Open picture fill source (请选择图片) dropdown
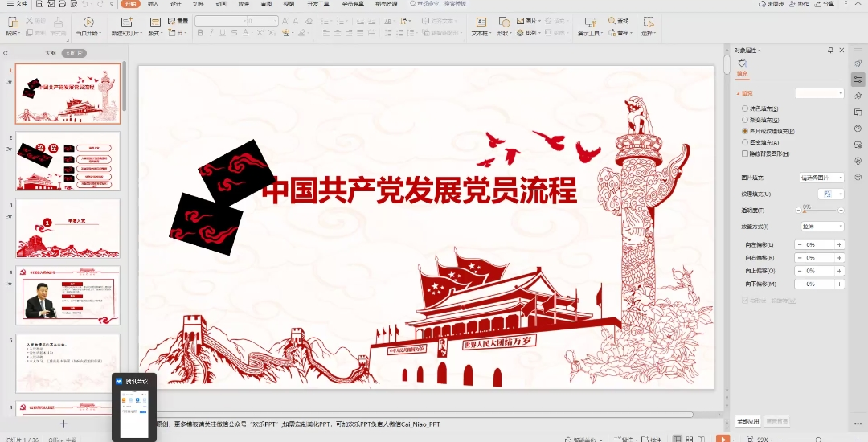 click(822, 178)
